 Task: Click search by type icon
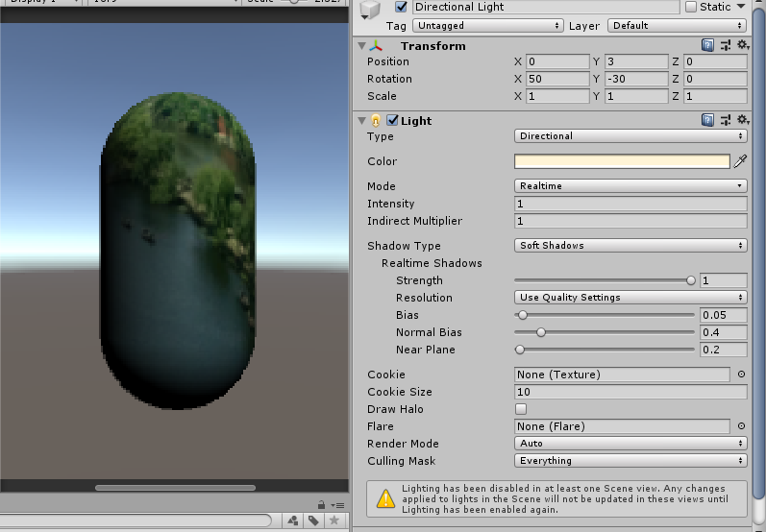point(293,520)
